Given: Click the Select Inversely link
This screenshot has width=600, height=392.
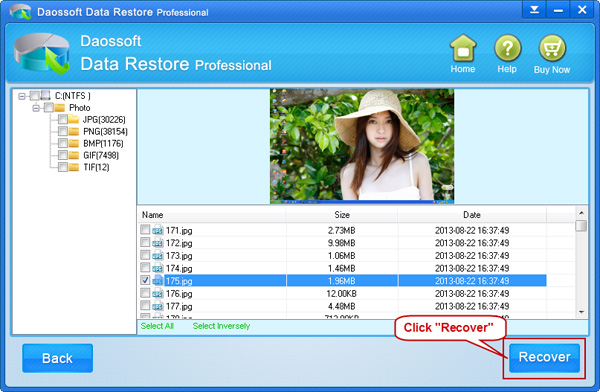Looking at the screenshot, I should point(221,326).
